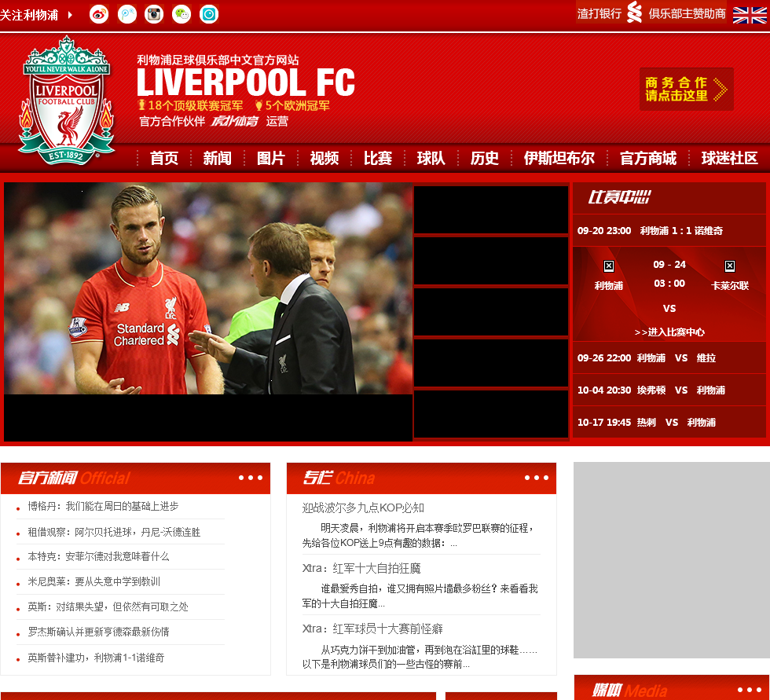Screen dimensions: 770x700
Task: Open news 米尼奥莱：要从失意中学到教训
Action: coord(93,581)
